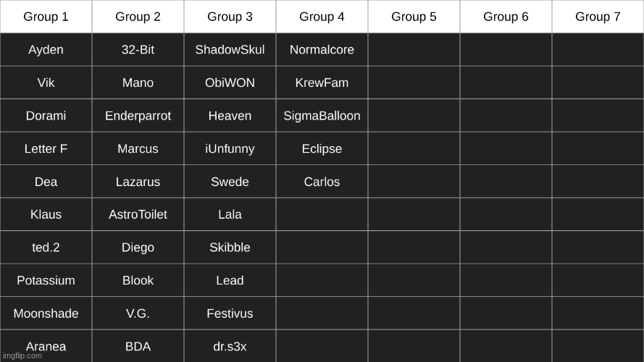Click the Group 5 column header
644x362 pixels.
[x=414, y=17]
